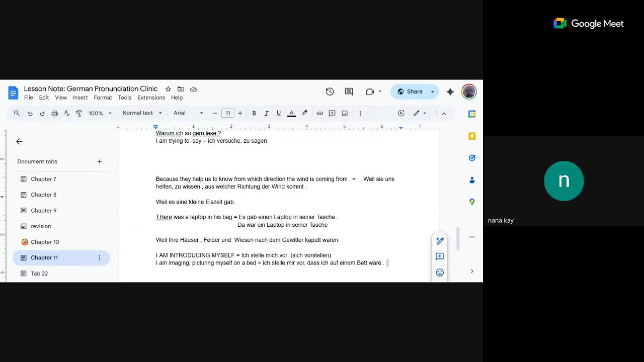Select the paint format roller tool
The image size is (644, 362).
coord(79,113)
